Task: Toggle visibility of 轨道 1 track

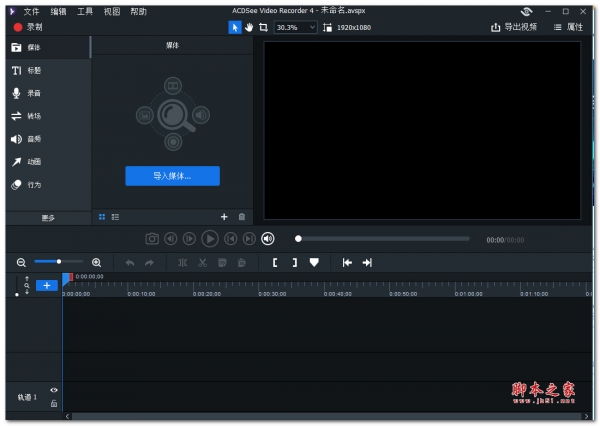Action: point(54,390)
